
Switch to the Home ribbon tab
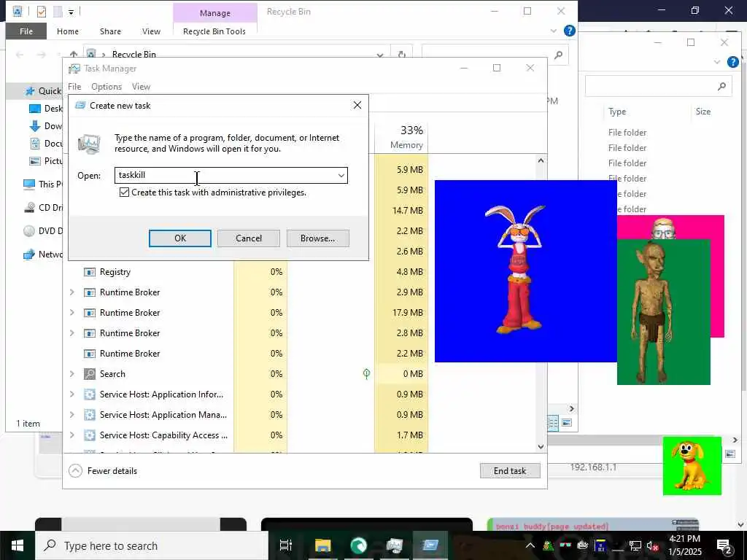coord(68,31)
